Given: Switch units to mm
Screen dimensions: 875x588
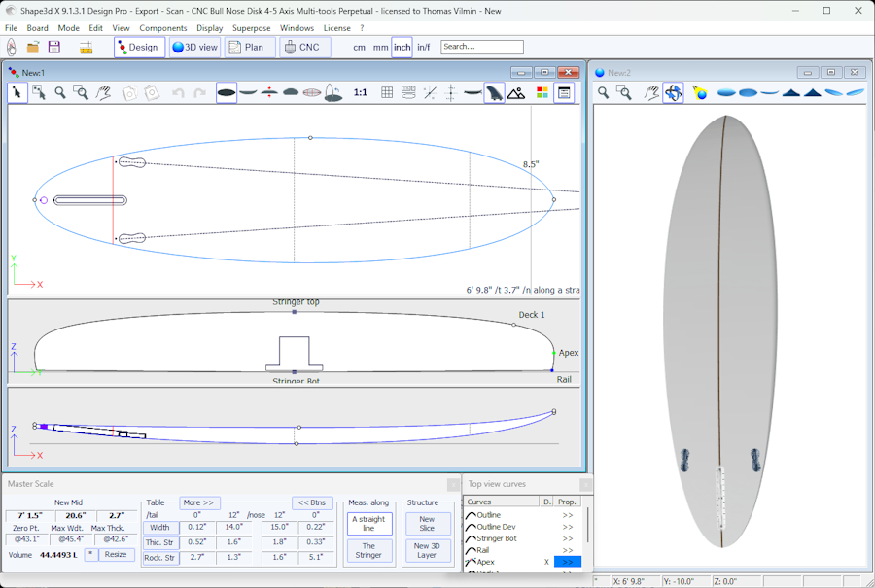Looking at the screenshot, I should tap(380, 47).
